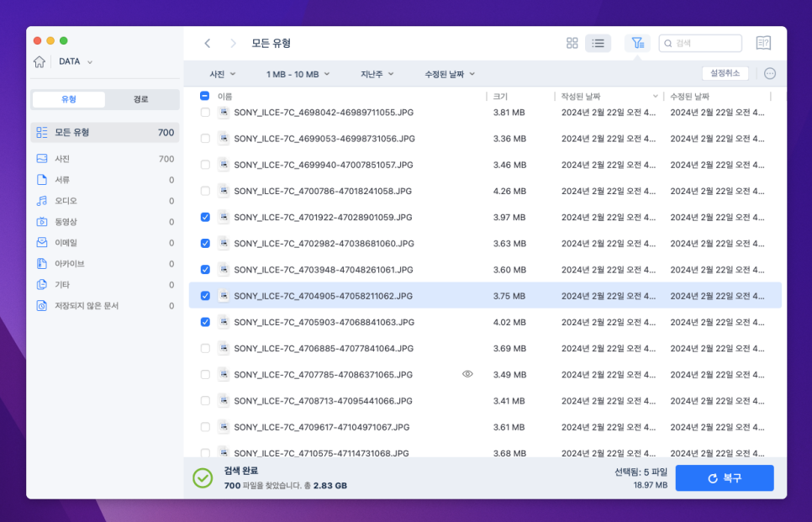This screenshot has height=522, width=812.
Task: Check box for 47007851057.JPG
Action: pos(205,165)
